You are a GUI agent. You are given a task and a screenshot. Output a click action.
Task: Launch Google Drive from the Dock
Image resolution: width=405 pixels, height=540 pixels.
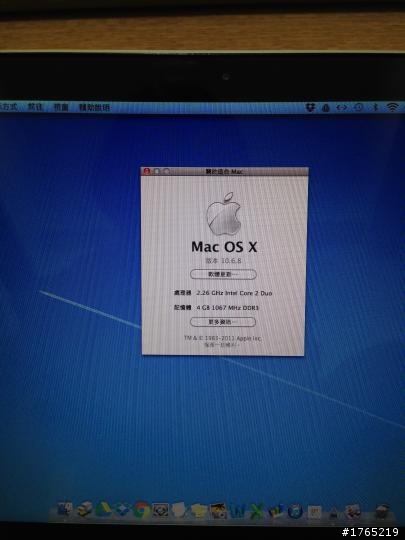(x=103, y=509)
